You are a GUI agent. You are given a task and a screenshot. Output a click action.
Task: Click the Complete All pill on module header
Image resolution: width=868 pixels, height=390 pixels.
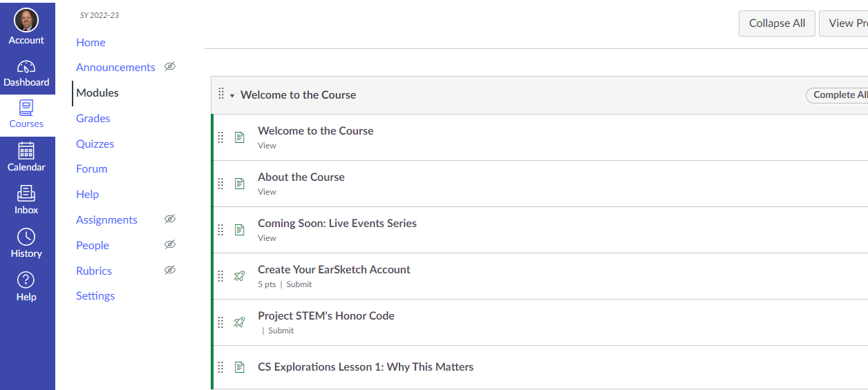pos(839,95)
